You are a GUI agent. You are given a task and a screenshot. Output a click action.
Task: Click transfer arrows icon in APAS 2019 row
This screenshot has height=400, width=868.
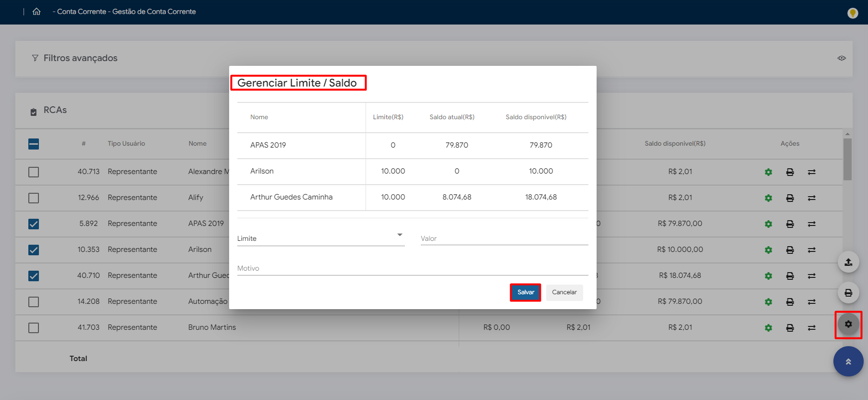pyautogui.click(x=811, y=224)
